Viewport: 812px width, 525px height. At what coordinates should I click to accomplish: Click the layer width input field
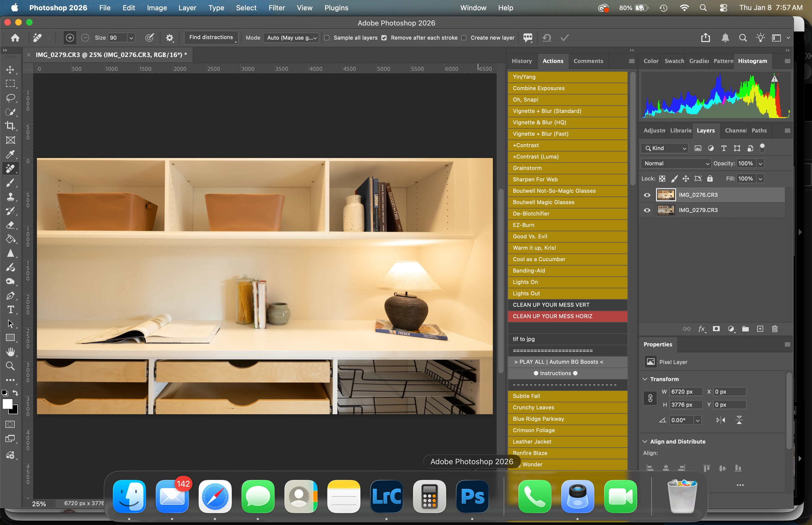coord(686,392)
